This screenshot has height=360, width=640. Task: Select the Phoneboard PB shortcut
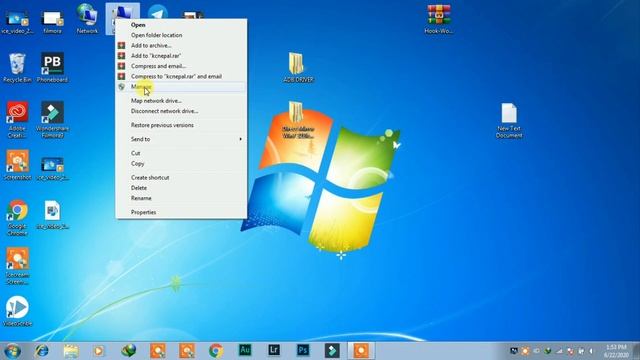(x=52, y=67)
